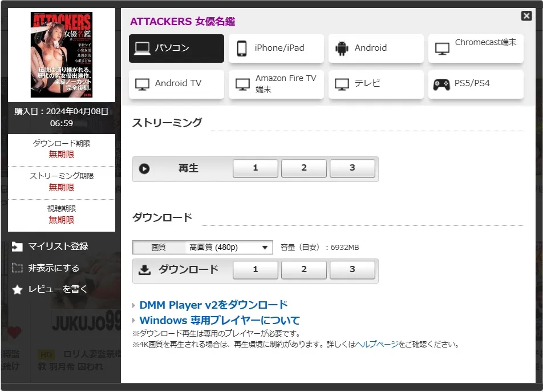543x392 pixels.
Task: Play streaming part 3
Action: [352, 168]
